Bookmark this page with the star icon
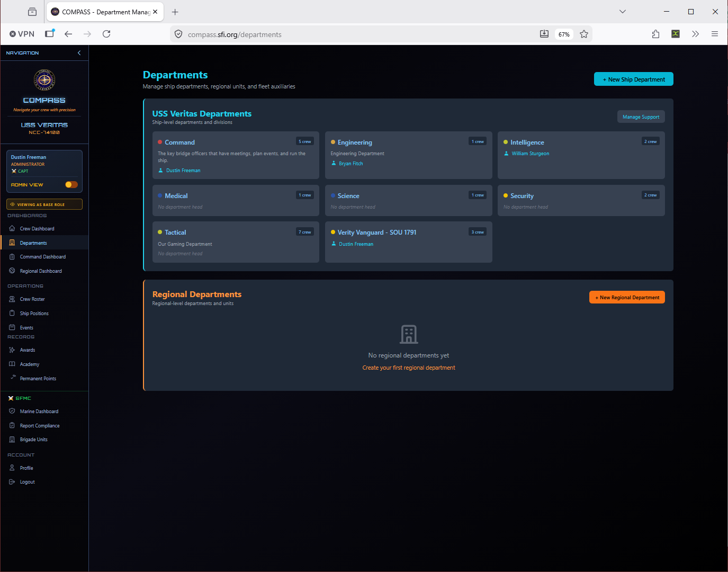This screenshot has width=728, height=572. pyautogui.click(x=584, y=34)
